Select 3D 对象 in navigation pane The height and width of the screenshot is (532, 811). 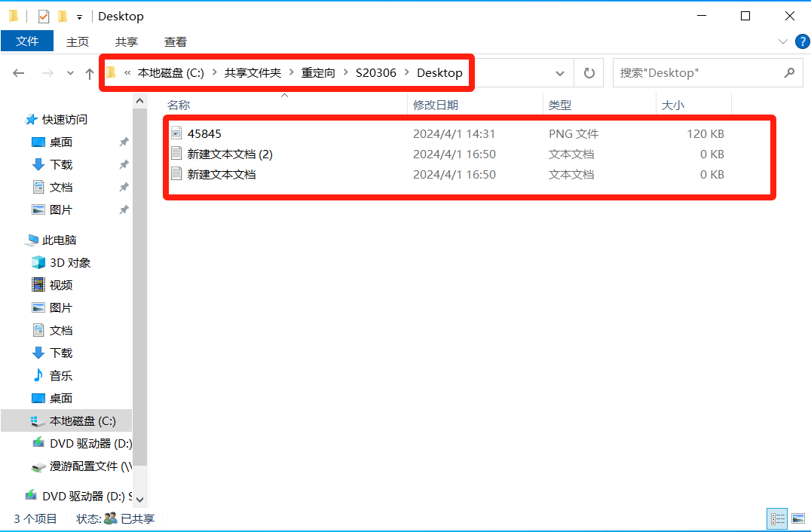tap(70, 262)
